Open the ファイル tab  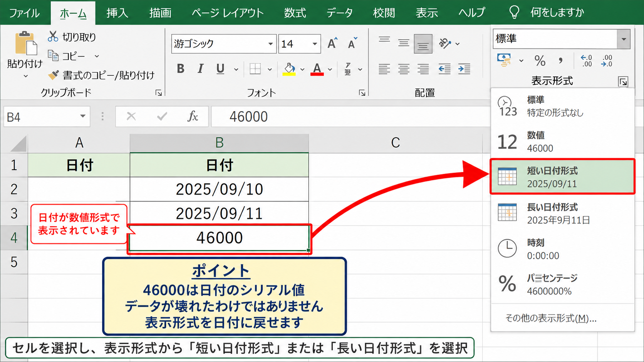click(24, 13)
